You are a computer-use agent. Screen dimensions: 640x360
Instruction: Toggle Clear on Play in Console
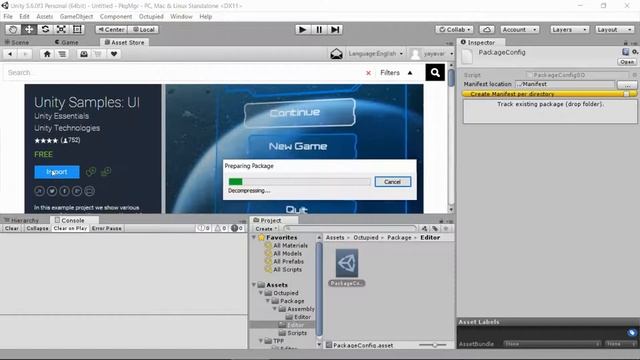tap(70, 229)
